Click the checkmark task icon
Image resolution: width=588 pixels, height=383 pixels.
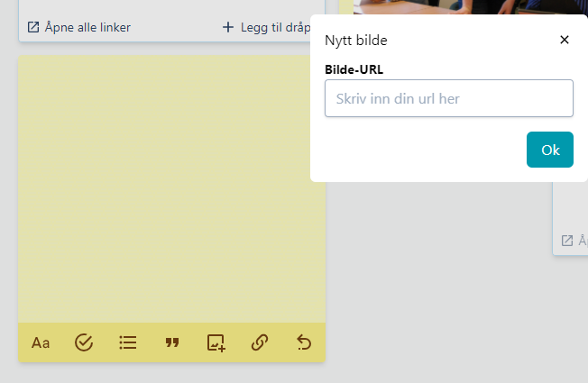(x=84, y=342)
